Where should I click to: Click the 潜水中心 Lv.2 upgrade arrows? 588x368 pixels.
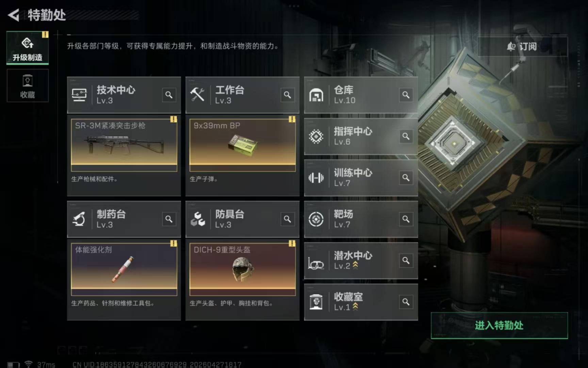[355, 265]
